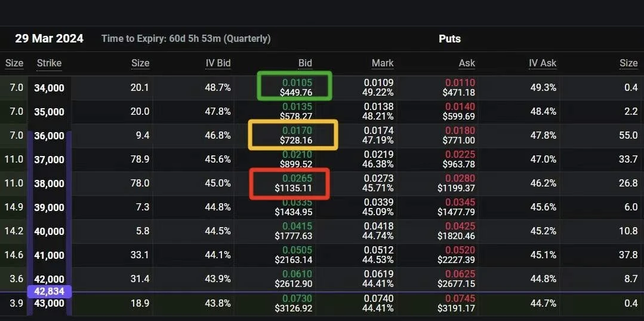The width and height of the screenshot is (644, 321).
Task: Select the Puts section heading
Action: [449, 39]
